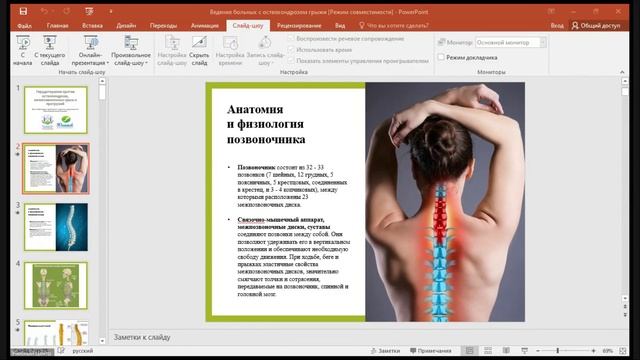Redo the last action
Viewport: 640px width, 360px height.
[67, 11]
